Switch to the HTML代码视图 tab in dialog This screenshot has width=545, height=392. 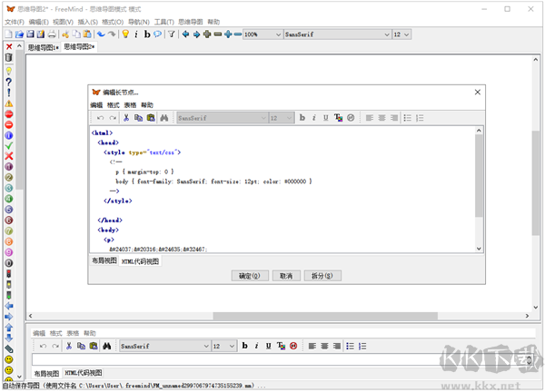click(140, 261)
